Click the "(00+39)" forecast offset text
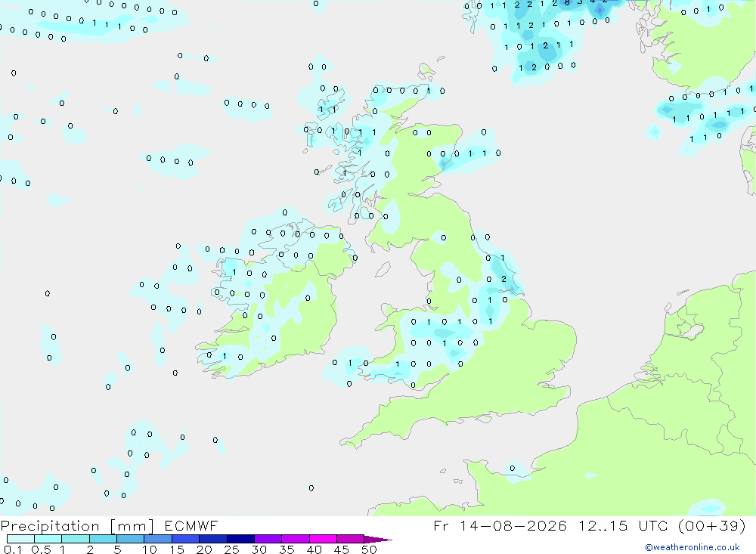The image size is (756, 554). pyautogui.click(x=712, y=525)
